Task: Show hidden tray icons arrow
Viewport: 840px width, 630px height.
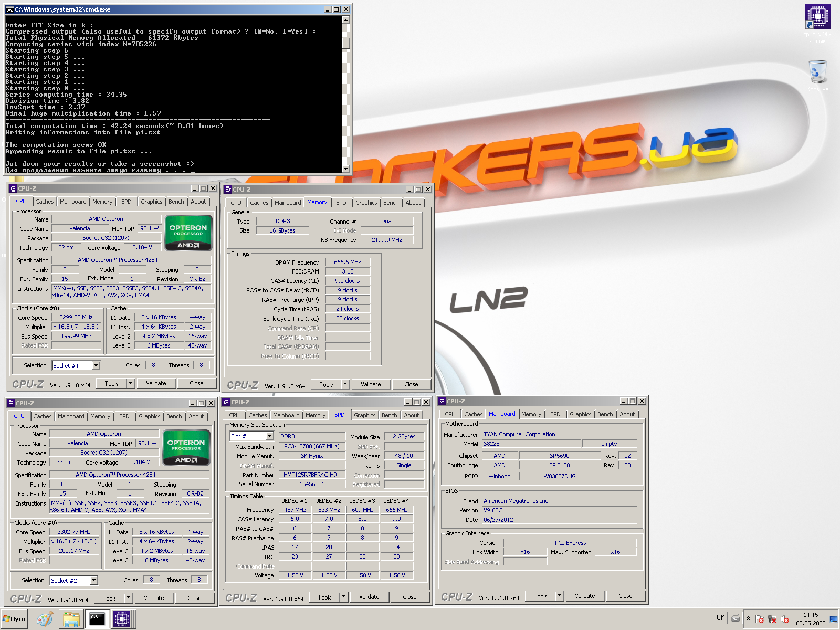Action: coord(749,619)
